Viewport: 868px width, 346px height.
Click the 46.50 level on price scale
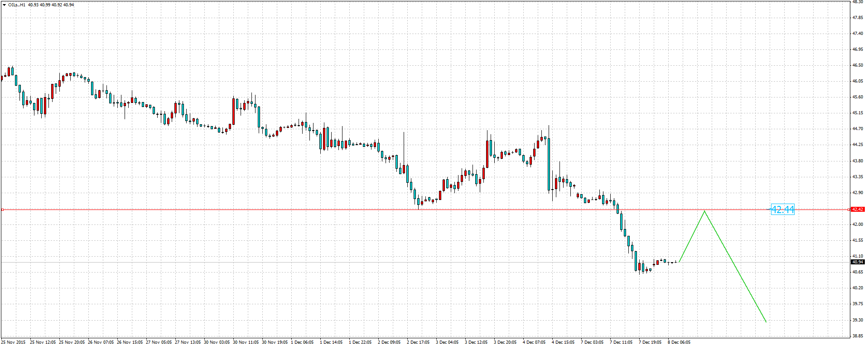pos(857,65)
